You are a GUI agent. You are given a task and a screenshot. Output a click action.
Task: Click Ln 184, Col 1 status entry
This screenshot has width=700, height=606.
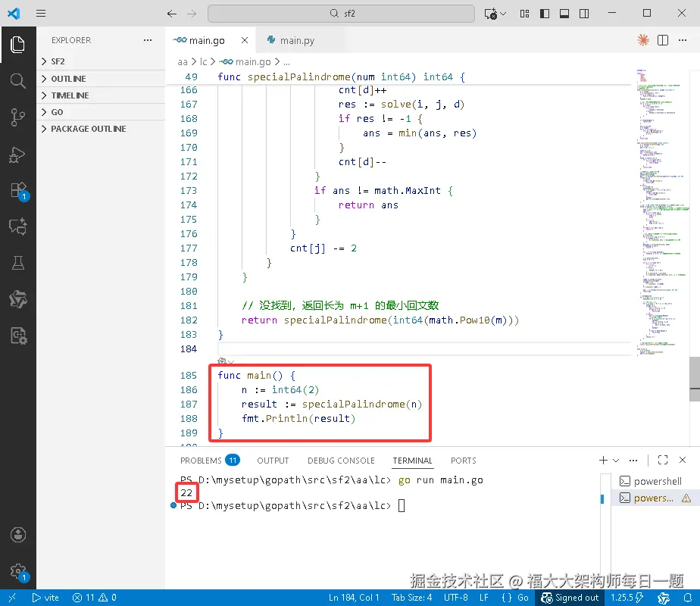(x=354, y=598)
